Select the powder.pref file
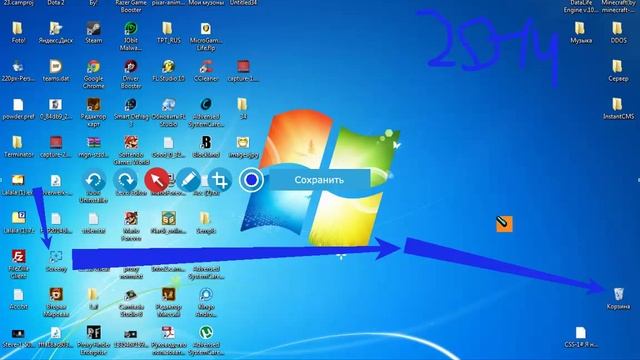Image resolution: width=640 pixels, height=360 pixels. pyautogui.click(x=18, y=109)
